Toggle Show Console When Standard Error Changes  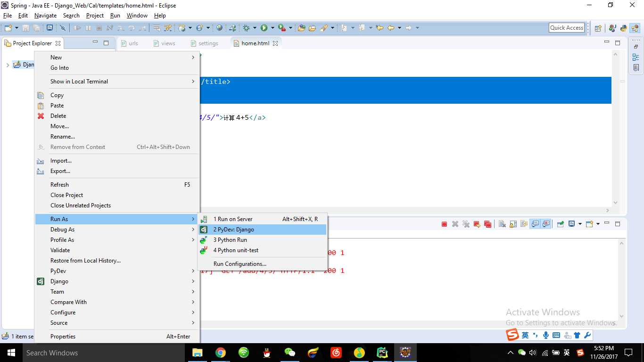[x=546, y=224]
